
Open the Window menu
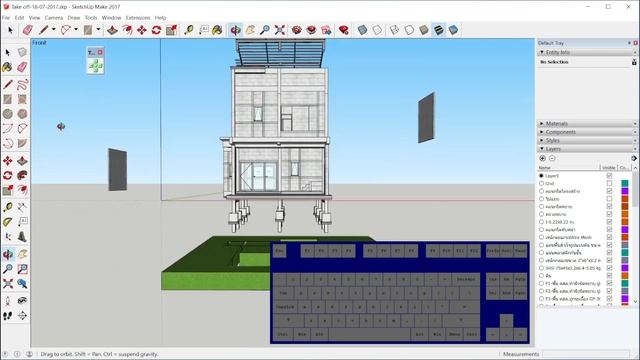(x=111, y=18)
